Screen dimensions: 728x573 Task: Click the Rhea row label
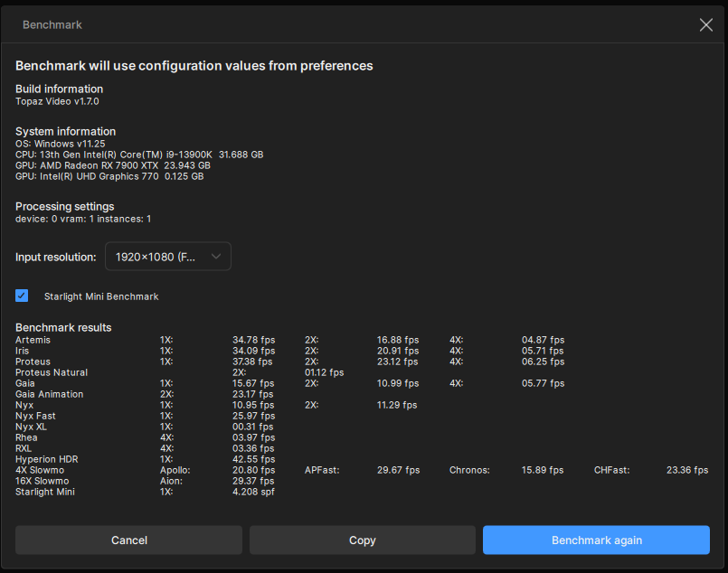tap(26, 437)
